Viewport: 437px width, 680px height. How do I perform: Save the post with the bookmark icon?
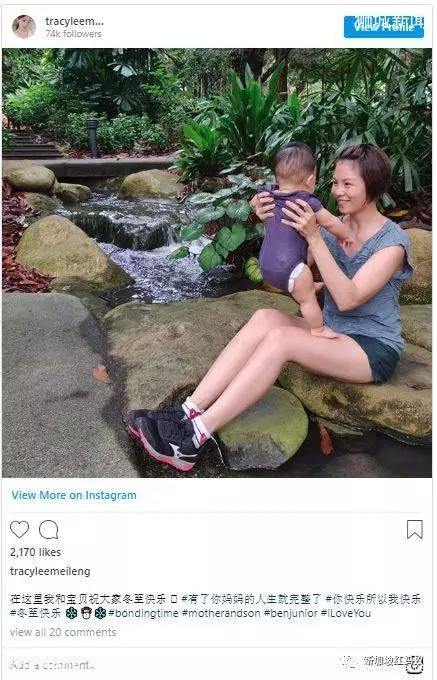click(x=414, y=530)
